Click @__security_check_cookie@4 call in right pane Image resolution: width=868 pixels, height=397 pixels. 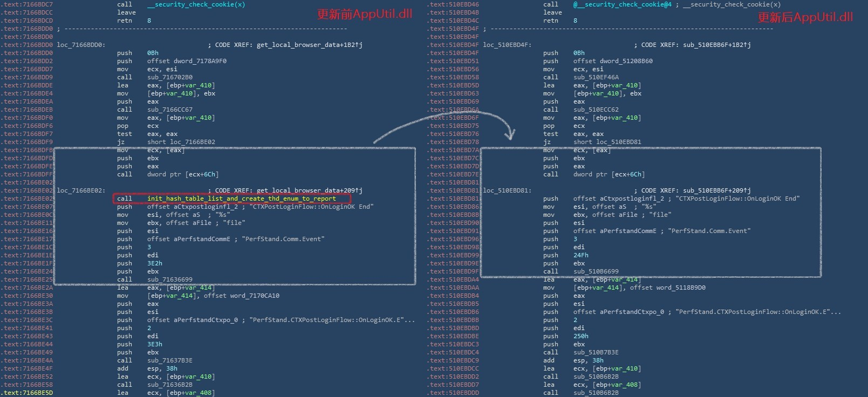[622, 4]
